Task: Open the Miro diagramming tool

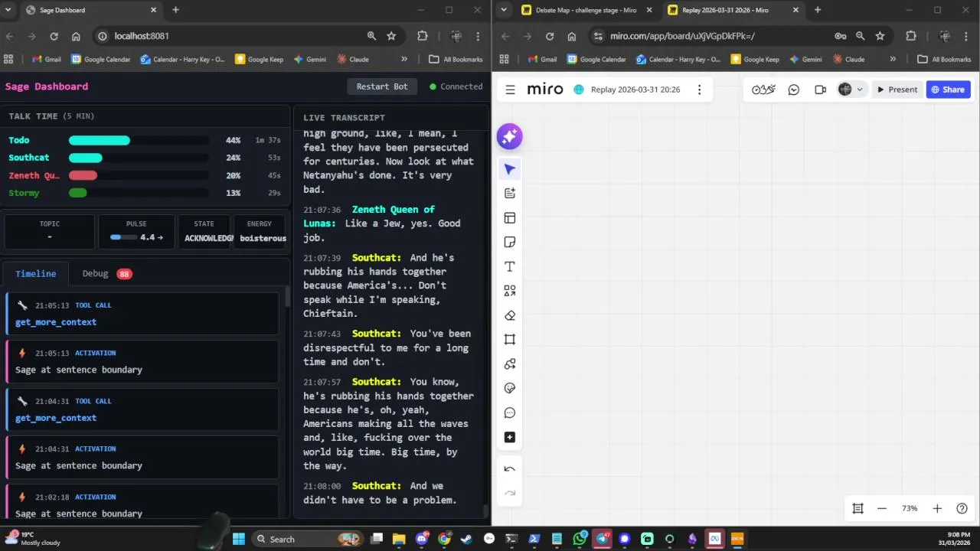Action: click(x=510, y=364)
